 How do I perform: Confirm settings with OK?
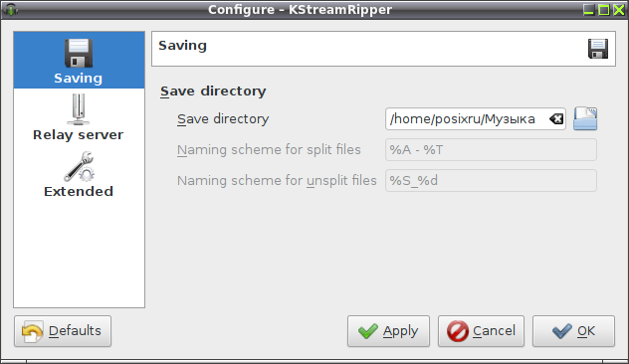click(573, 331)
